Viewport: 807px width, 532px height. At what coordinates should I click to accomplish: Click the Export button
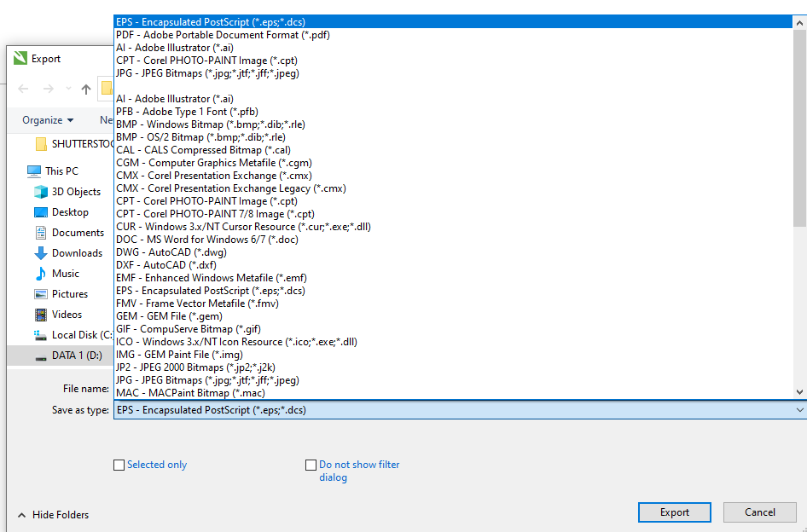674,512
